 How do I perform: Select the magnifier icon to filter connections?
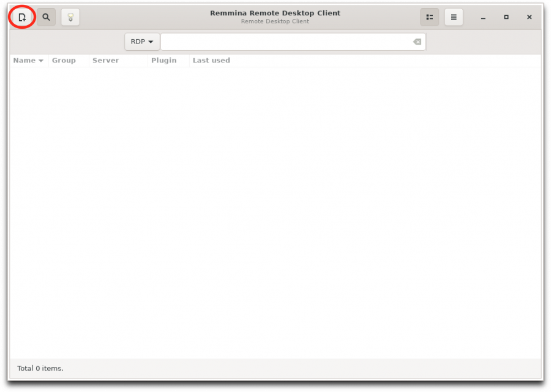click(46, 17)
